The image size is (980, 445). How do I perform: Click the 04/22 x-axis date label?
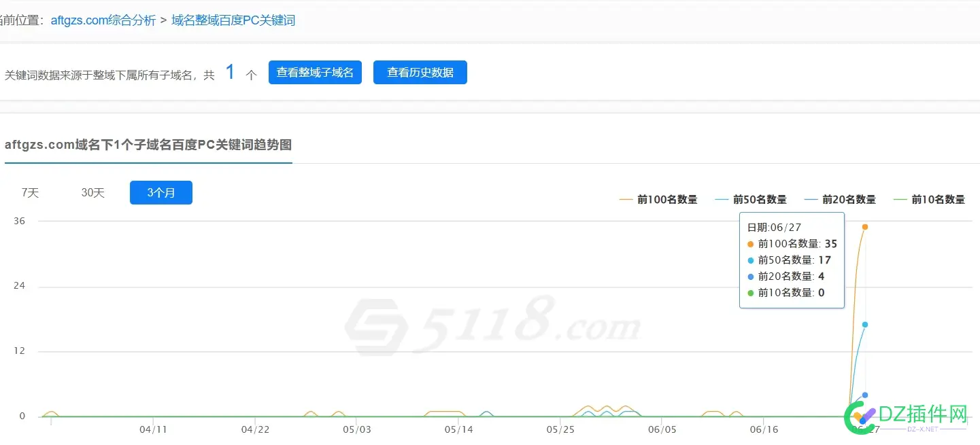[x=256, y=430]
